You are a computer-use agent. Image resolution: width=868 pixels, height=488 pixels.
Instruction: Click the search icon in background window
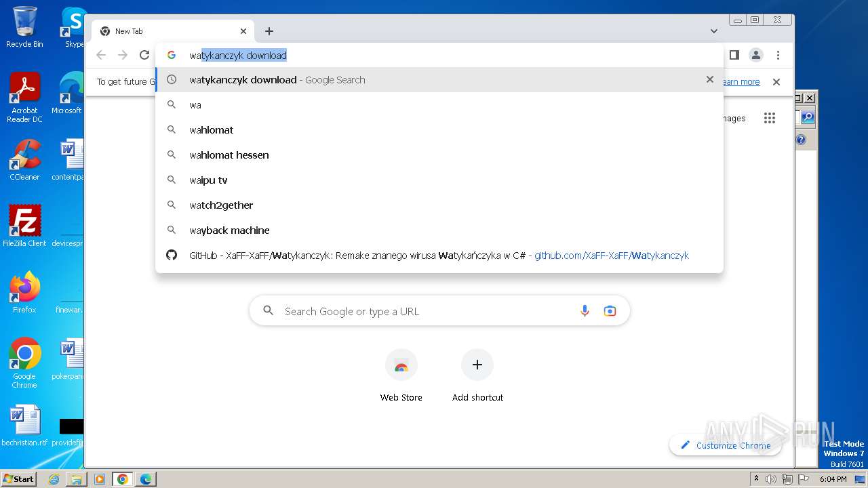[x=808, y=117]
